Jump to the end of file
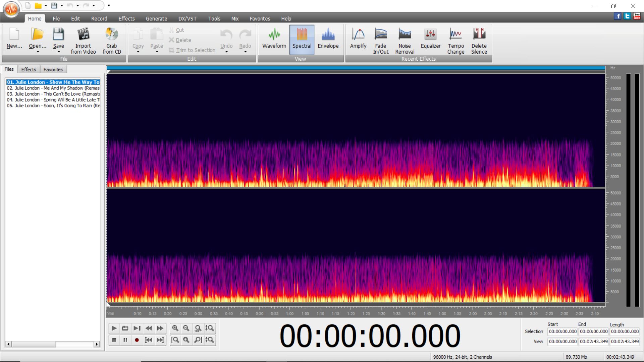Viewport: 644px width, 362px height. click(x=160, y=340)
